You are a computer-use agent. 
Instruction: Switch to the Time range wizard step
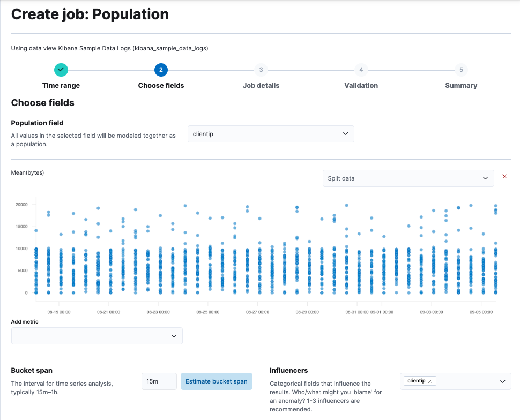[x=61, y=85]
